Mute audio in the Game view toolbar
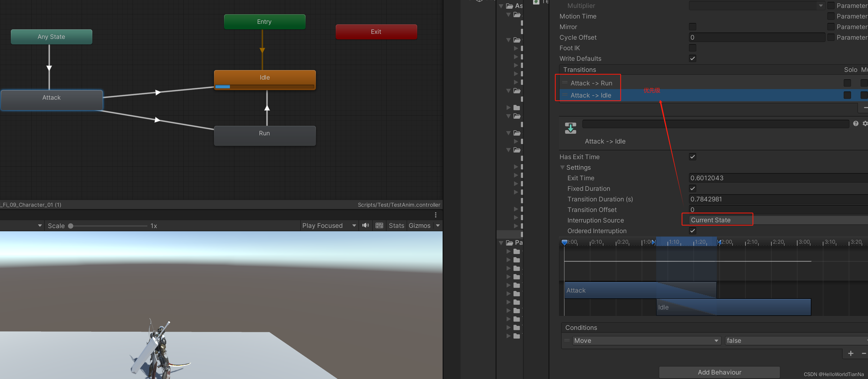Image resolution: width=868 pixels, height=379 pixels. [x=365, y=225]
